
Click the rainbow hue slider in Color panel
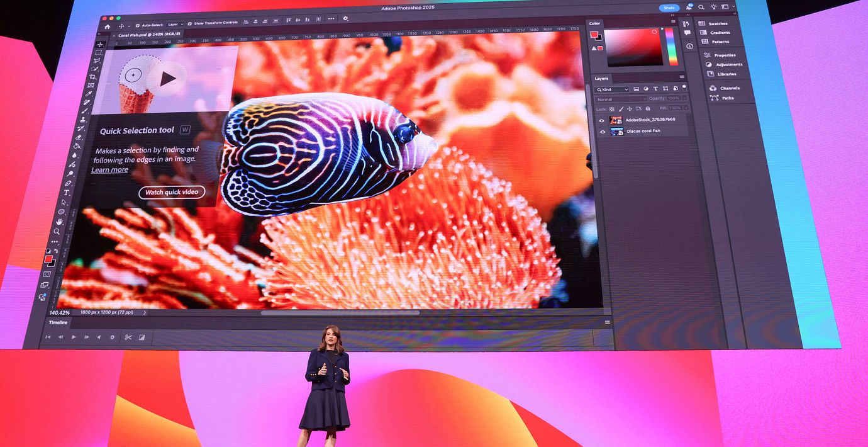pos(672,46)
